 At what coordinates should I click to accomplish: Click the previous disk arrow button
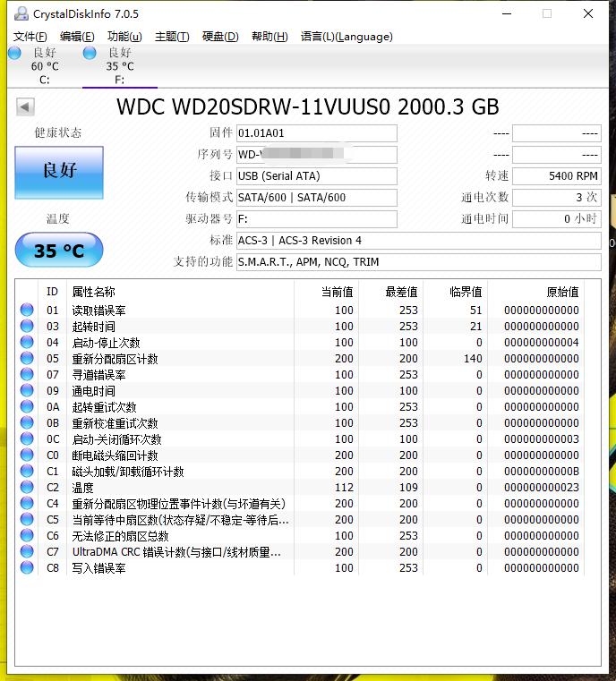pos(25,106)
